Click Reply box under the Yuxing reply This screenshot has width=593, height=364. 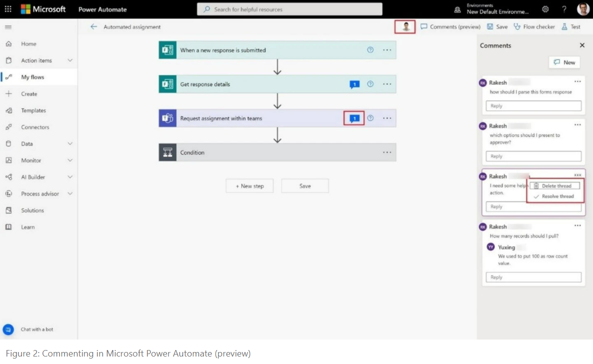click(533, 277)
